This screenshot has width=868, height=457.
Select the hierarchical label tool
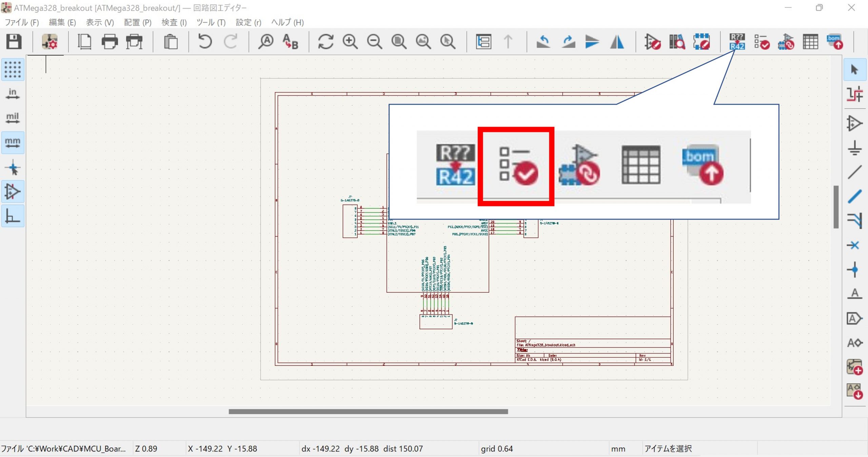(x=855, y=343)
